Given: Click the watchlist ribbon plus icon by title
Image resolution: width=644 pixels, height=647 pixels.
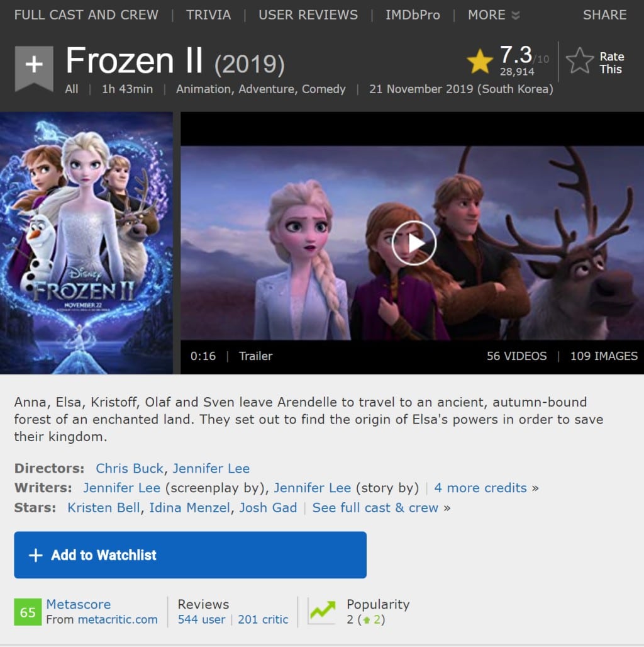Looking at the screenshot, I should tap(34, 69).
